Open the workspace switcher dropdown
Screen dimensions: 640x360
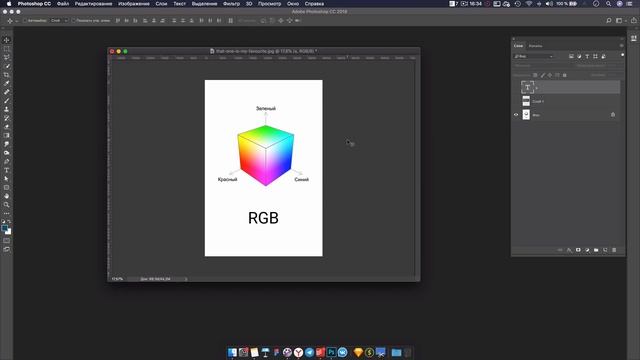[x=620, y=20]
